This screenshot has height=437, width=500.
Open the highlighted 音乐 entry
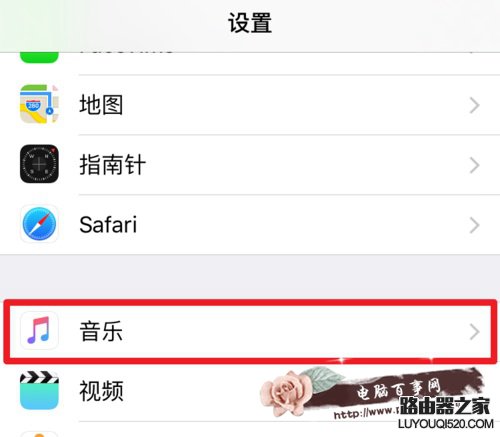(250, 331)
